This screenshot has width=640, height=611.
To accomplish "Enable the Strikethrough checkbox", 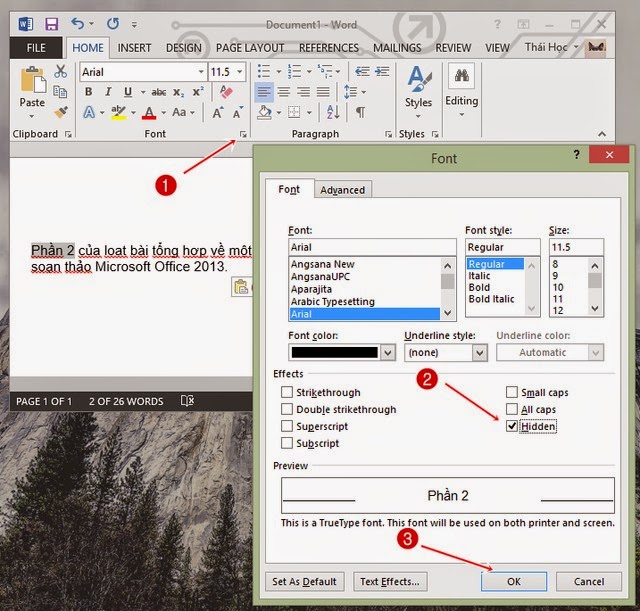I will (x=287, y=392).
